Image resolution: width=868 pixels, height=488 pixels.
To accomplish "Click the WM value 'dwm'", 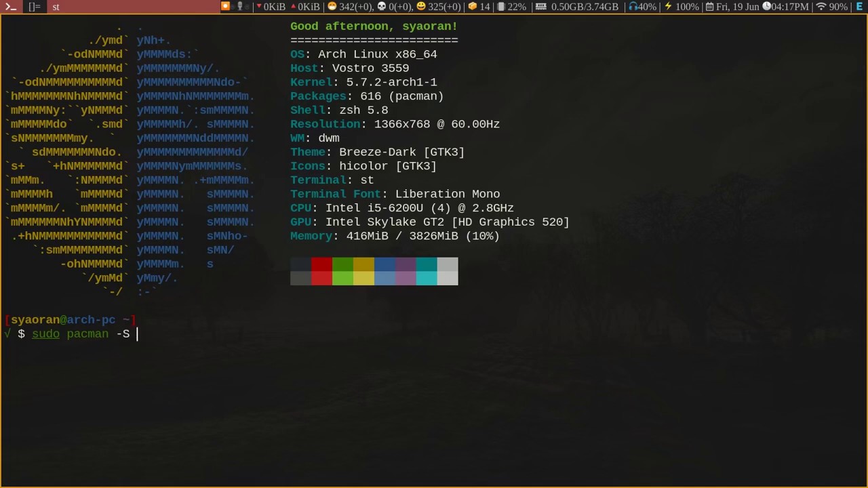I will click(329, 138).
